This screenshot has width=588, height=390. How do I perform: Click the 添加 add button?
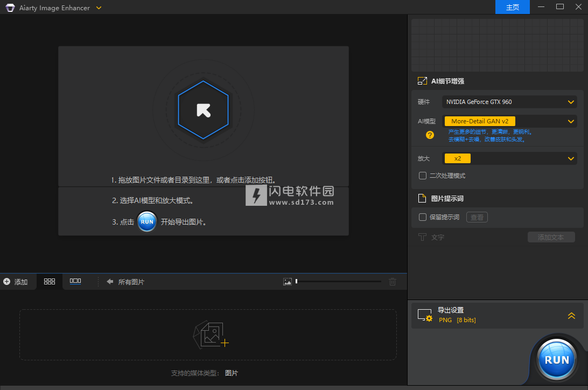tap(16, 282)
